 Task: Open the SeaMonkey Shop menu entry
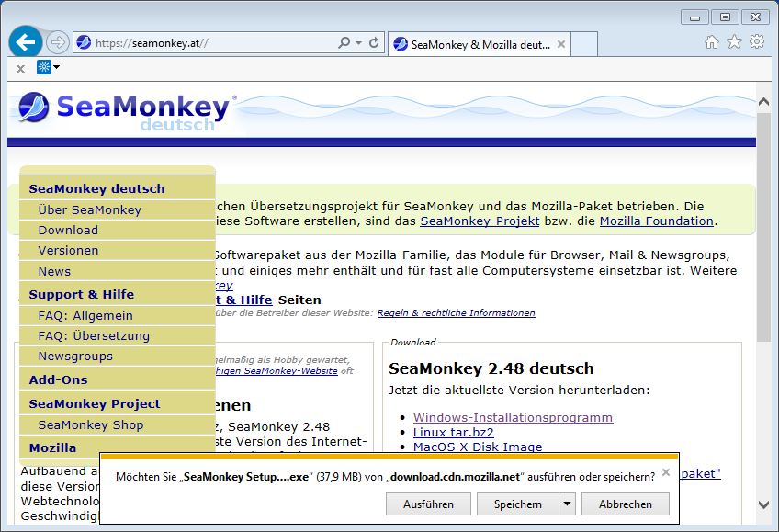pos(91,425)
